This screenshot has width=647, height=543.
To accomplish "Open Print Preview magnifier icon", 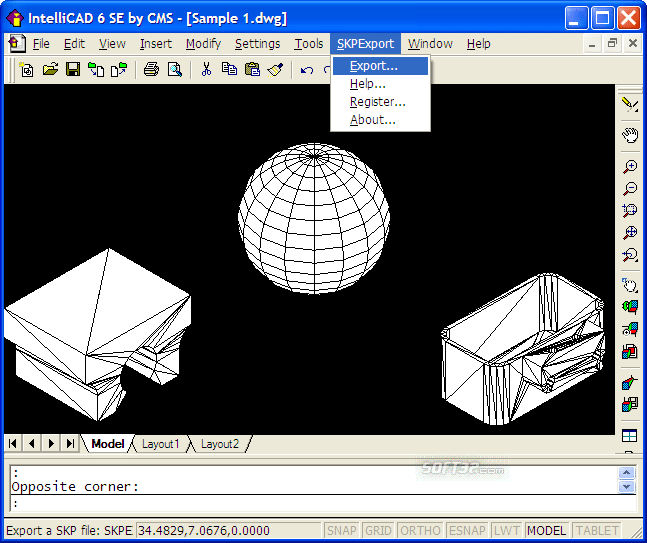I will 175,69.
